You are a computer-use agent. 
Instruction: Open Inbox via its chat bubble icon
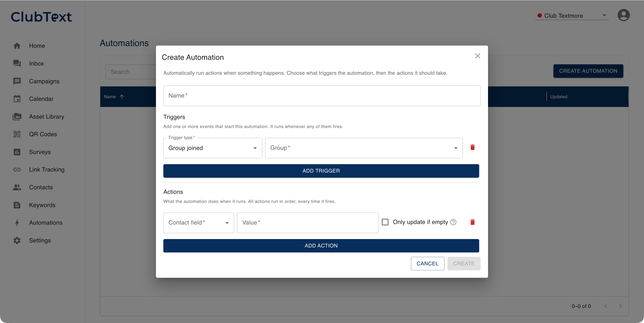(x=17, y=63)
